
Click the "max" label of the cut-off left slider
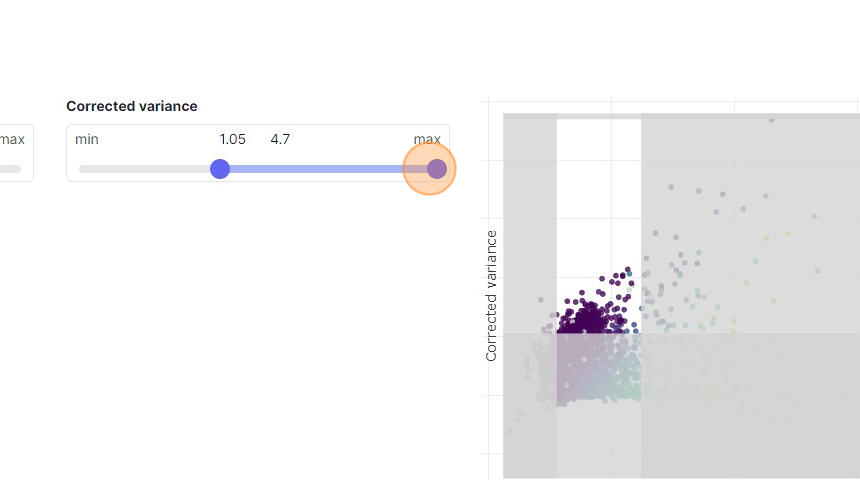pyautogui.click(x=12, y=139)
